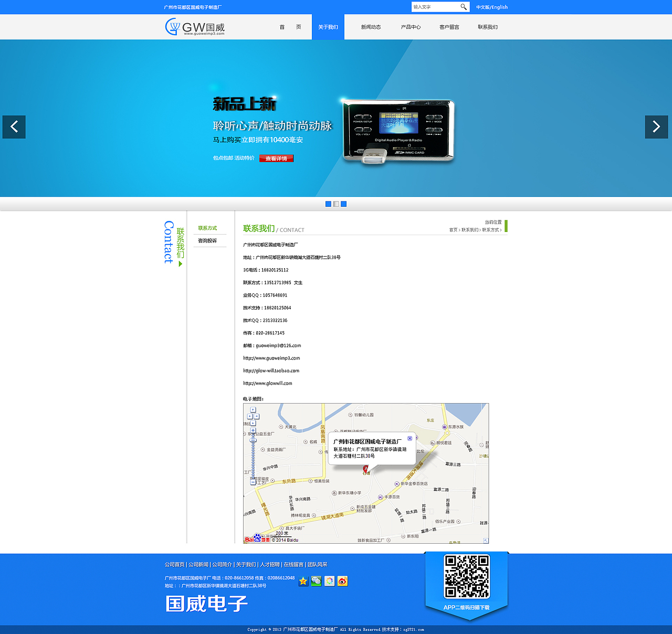672x634 pixels.
Task: Click the WeChat icon in footer
Action: 316,581
